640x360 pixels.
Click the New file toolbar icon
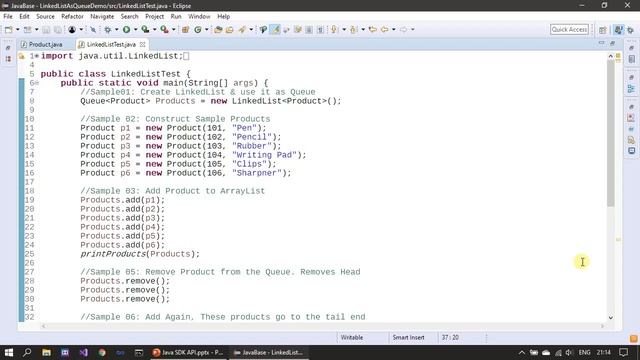click(x=9, y=29)
